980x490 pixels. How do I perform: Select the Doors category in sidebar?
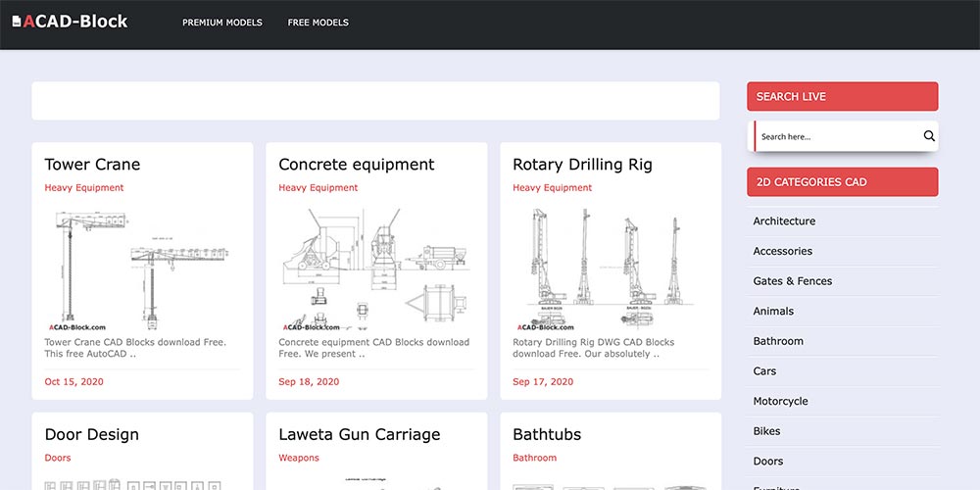coord(768,462)
